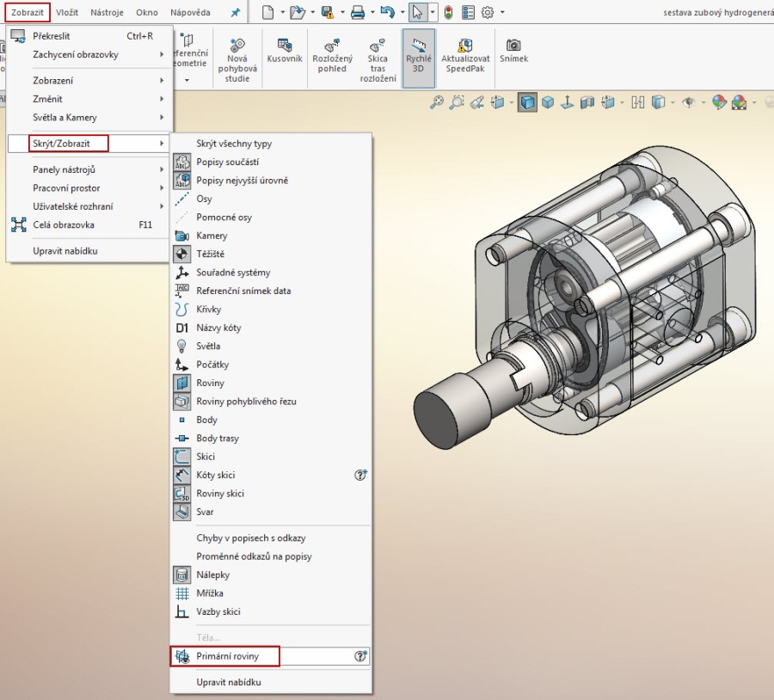Image resolution: width=774 pixels, height=700 pixels.
Task: Toggle Primární roviny display
Action: pos(226,656)
